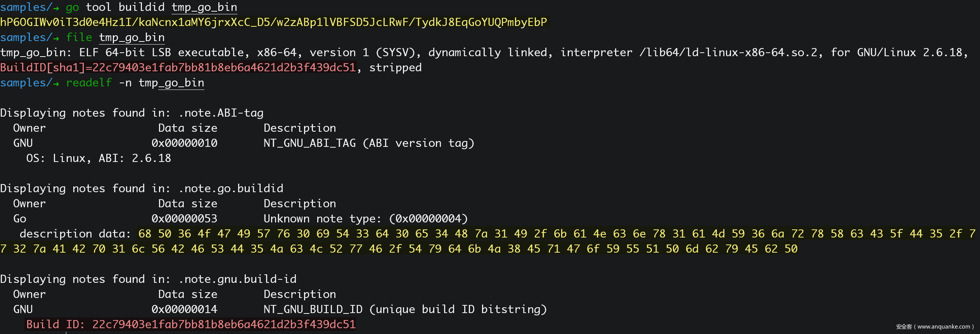Click "Unknown note type: (0x00000004)" text
Screen dimensions: 980x334
(365, 219)
